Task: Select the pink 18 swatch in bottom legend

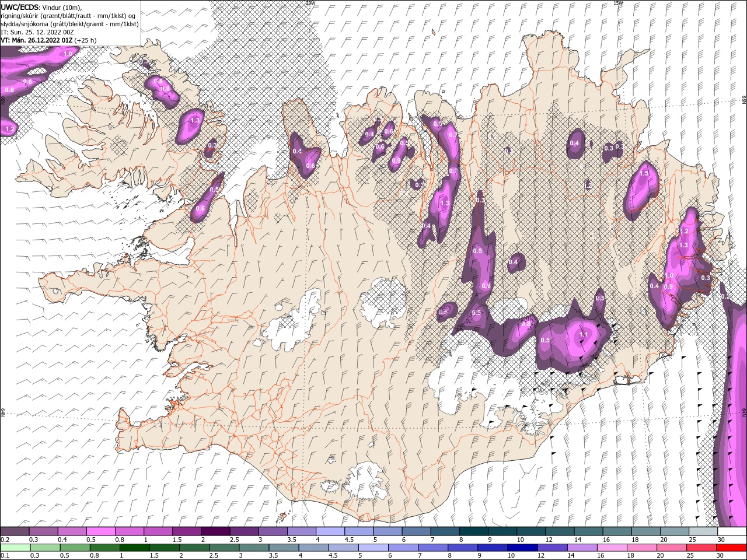Action: 641,548
